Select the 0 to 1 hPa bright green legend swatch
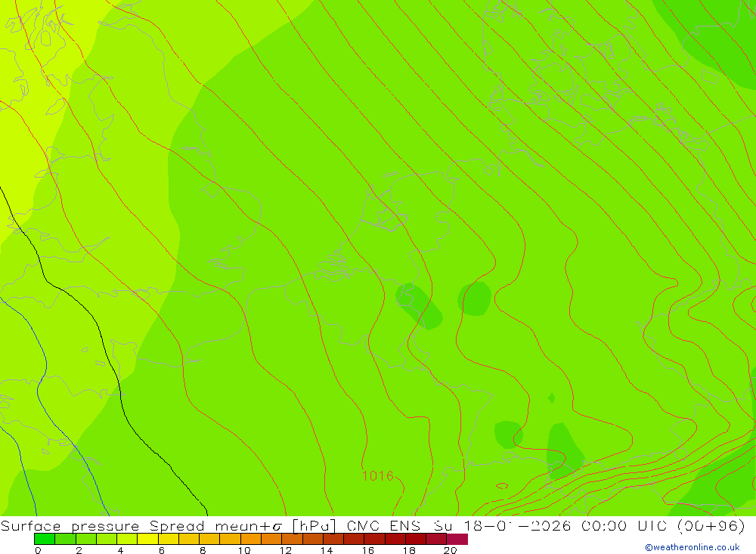 click(45, 539)
